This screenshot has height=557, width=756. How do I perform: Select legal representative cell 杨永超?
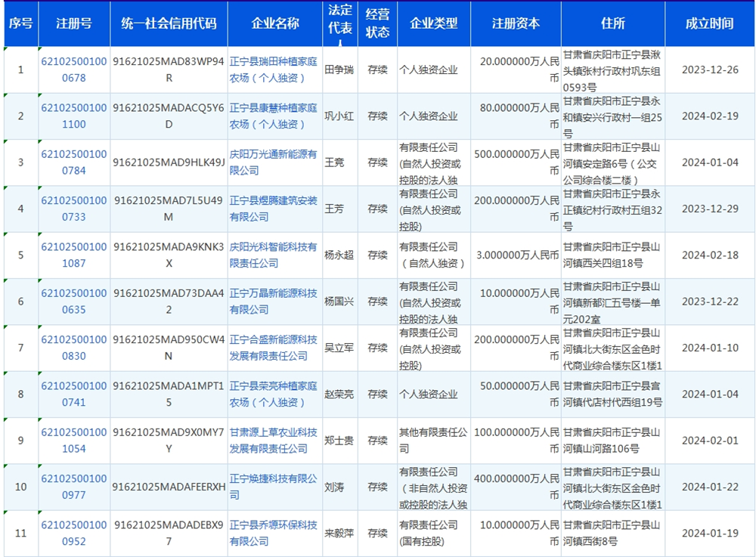pyautogui.click(x=339, y=255)
